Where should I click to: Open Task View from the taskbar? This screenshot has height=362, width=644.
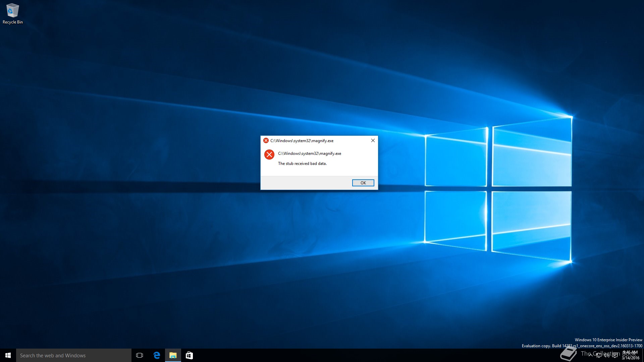click(140, 355)
